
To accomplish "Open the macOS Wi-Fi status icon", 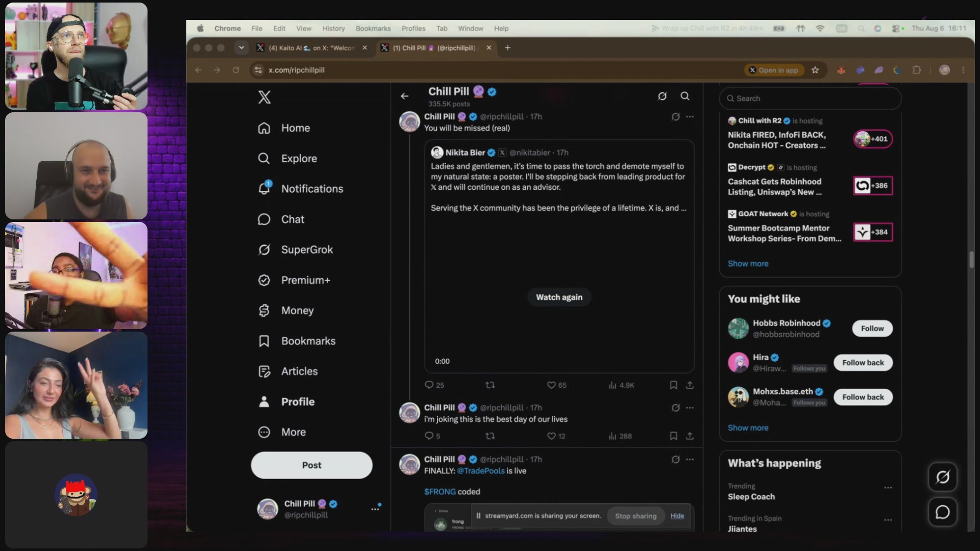I will tap(820, 29).
